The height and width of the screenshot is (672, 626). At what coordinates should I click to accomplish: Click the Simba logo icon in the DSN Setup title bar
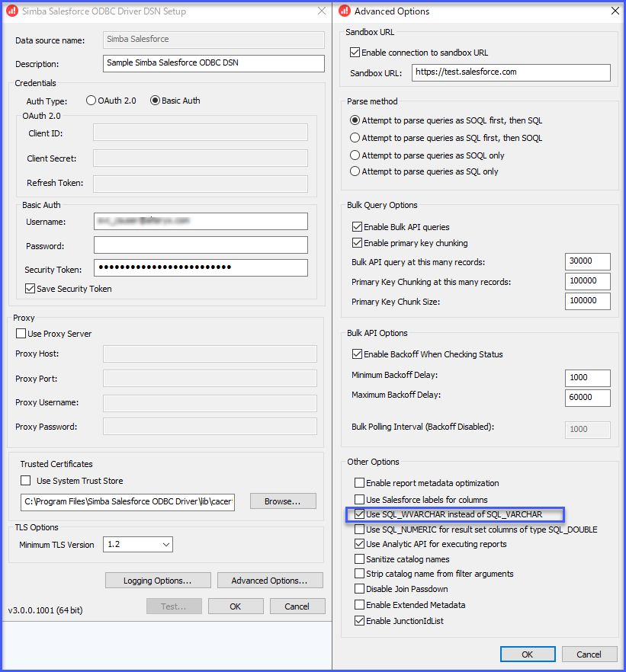click(x=12, y=11)
